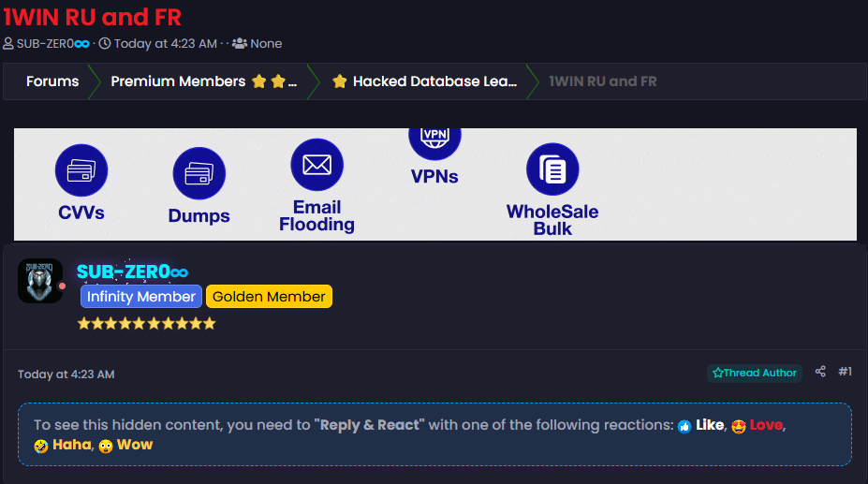868x484 pixels.
Task: Click the Haha reaction label
Action: [71, 445]
